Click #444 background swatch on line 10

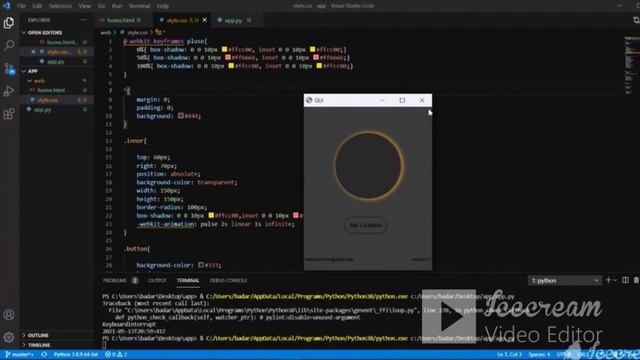(180, 116)
